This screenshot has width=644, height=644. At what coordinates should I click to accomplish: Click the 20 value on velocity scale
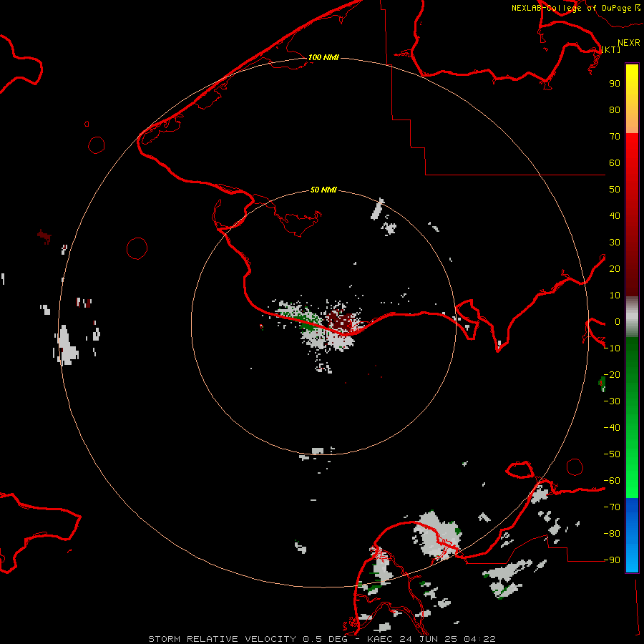point(615,269)
